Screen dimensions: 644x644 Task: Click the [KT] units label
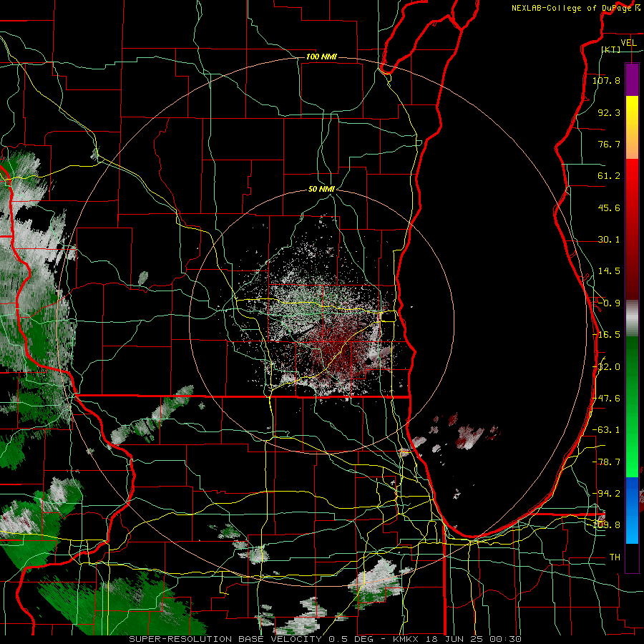(x=611, y=49)
